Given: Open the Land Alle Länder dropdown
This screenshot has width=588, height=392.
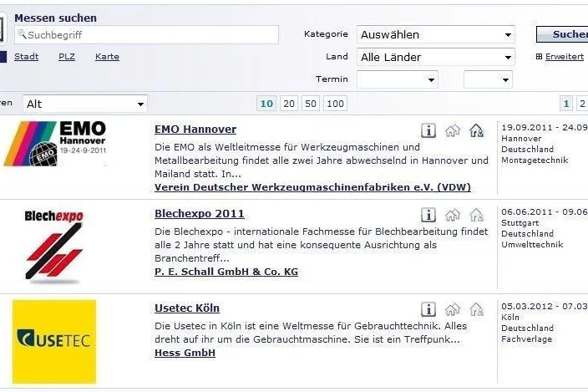Looking at the screenshot, I should [x=436, y=57].
